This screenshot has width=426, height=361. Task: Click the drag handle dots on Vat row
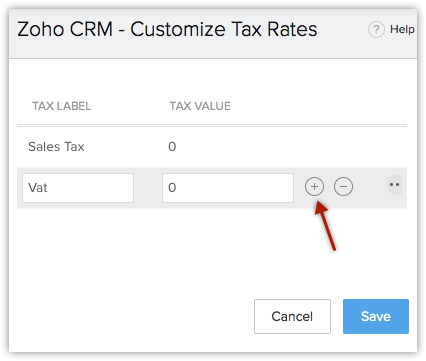click(x=395, y=185)
